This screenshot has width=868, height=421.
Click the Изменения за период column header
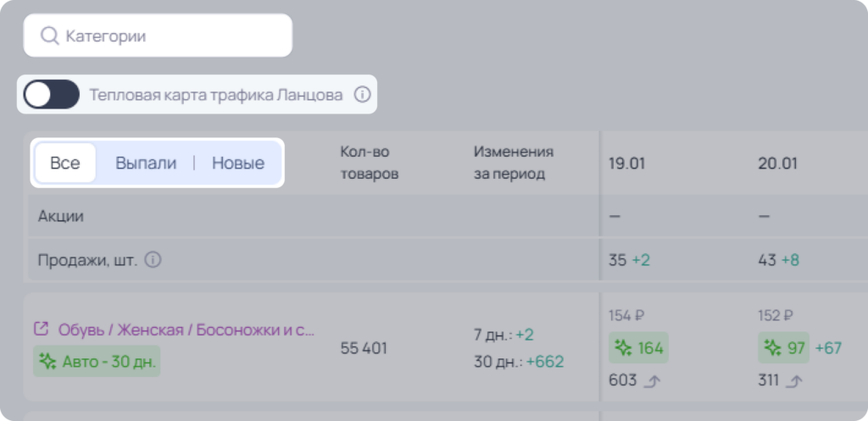click(513, 163)
